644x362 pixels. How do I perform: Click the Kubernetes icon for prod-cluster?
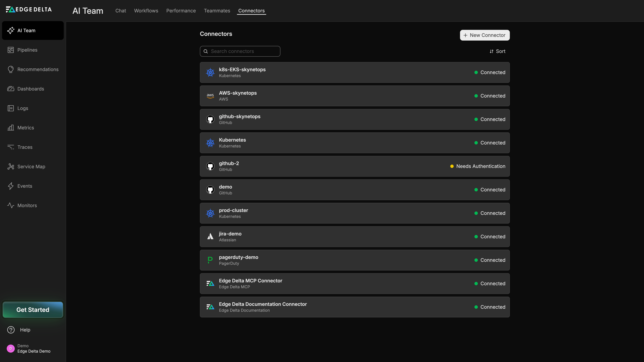pos(210,213)
